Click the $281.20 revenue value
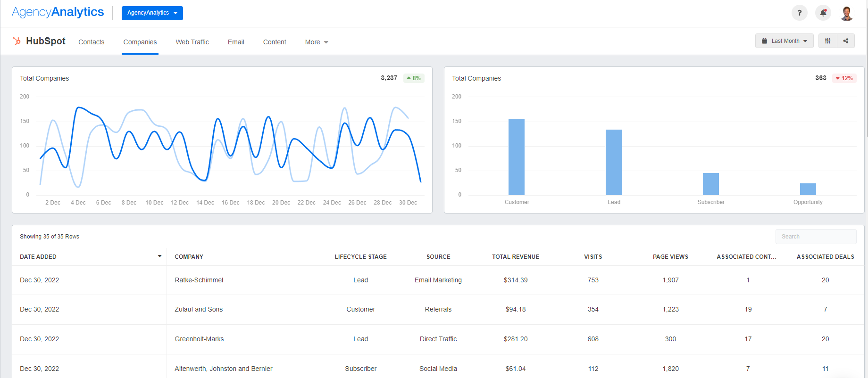Viewport: 868px width, 378px height. point(516,339)
